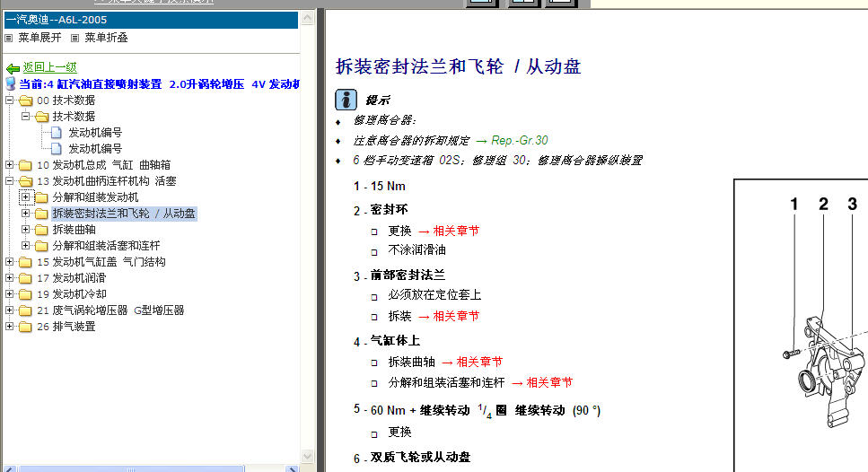Click the 6 - 双质飞轮或从动盘 entry
Screen dimensions: 868x472
coord(412,457)
